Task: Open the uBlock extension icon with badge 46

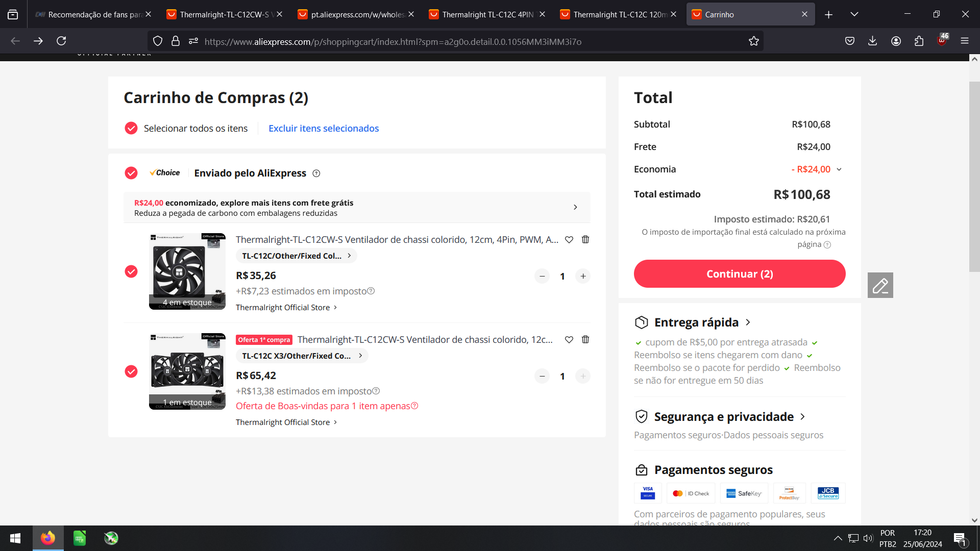Action: 942,40
